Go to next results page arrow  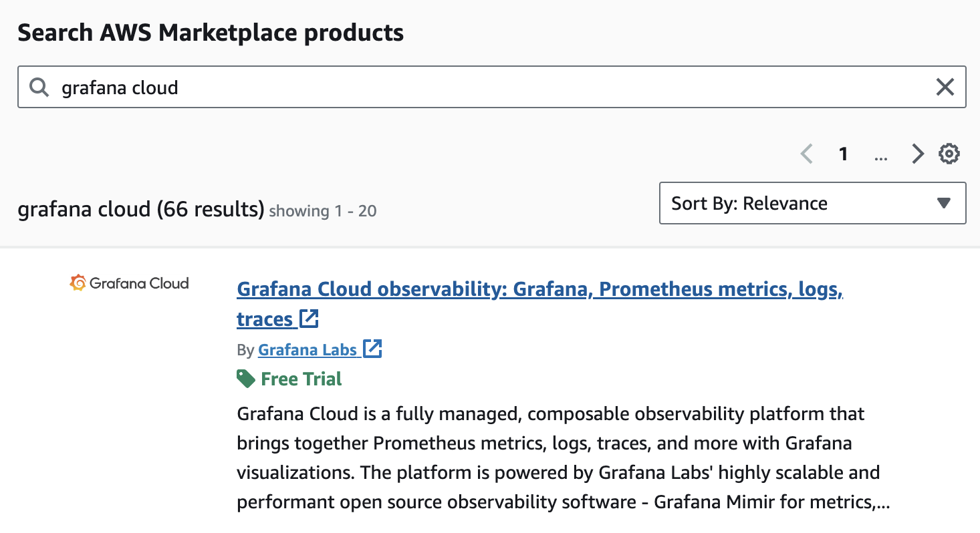point(918,154)
